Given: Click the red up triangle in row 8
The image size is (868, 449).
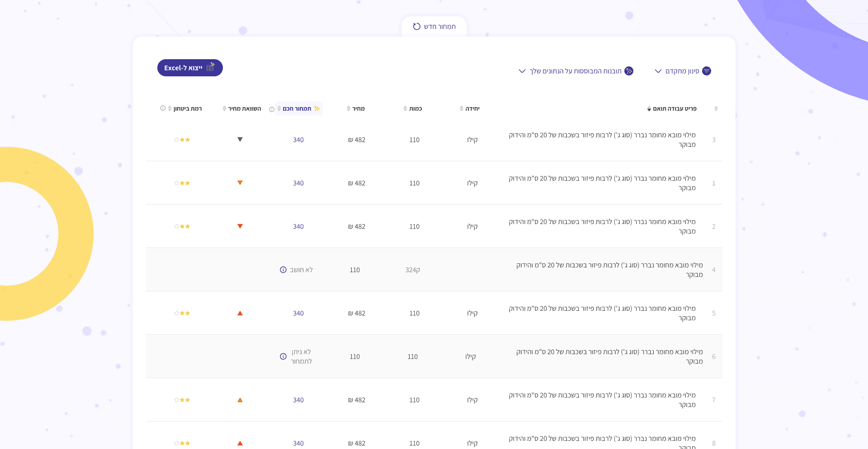Looking at the screenshot, I should coord(240,443).
